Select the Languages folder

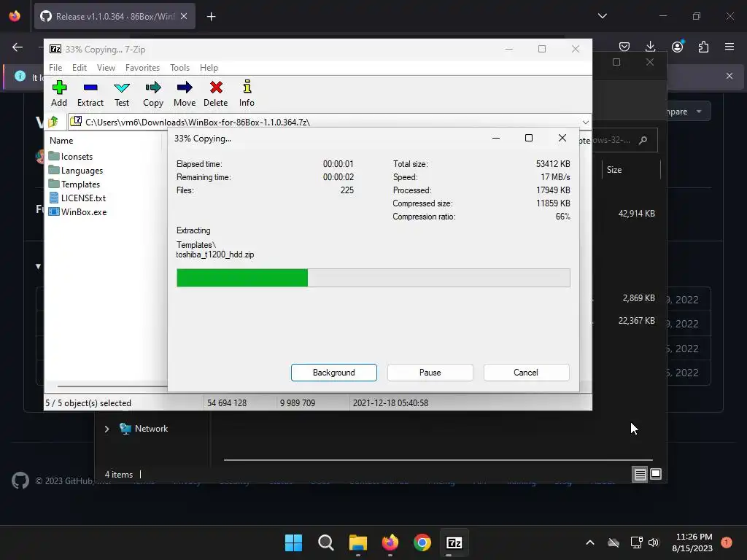pos(76,171)
